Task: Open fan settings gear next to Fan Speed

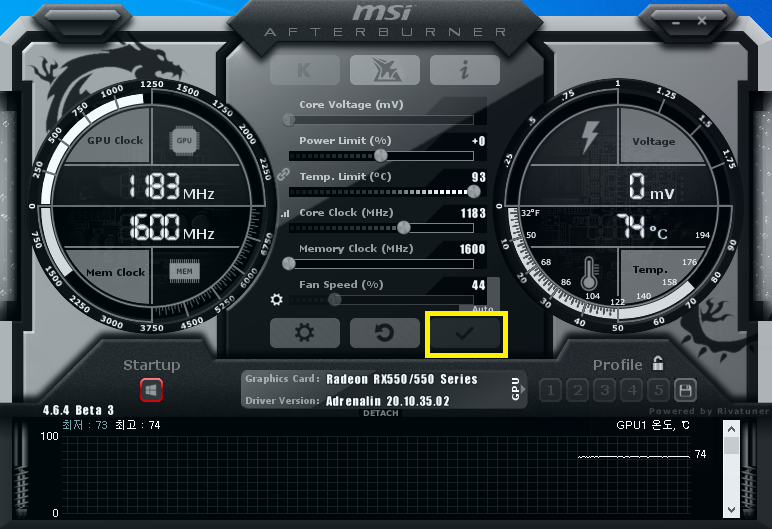Action: pyautogui.click(x=277, y=299)
